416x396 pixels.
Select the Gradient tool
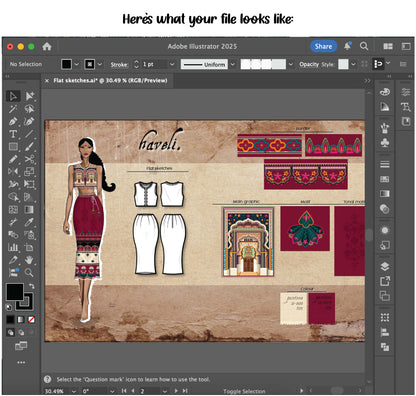pyautogui.click(x=30, y=209)
